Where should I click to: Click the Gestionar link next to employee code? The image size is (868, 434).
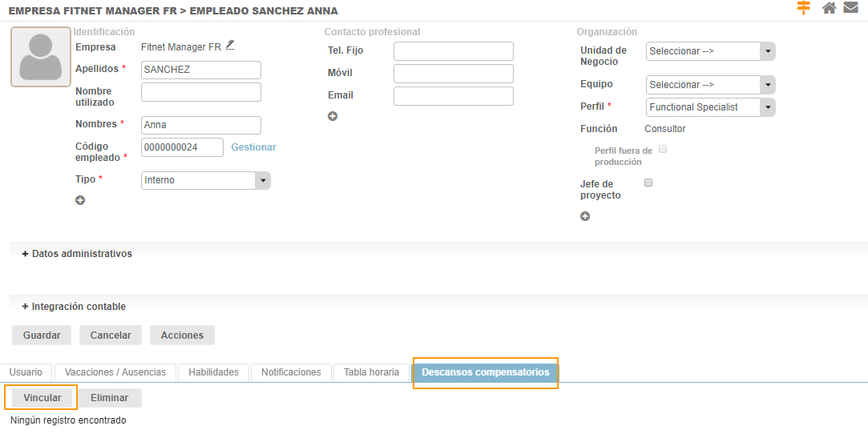tap(253, 147)
